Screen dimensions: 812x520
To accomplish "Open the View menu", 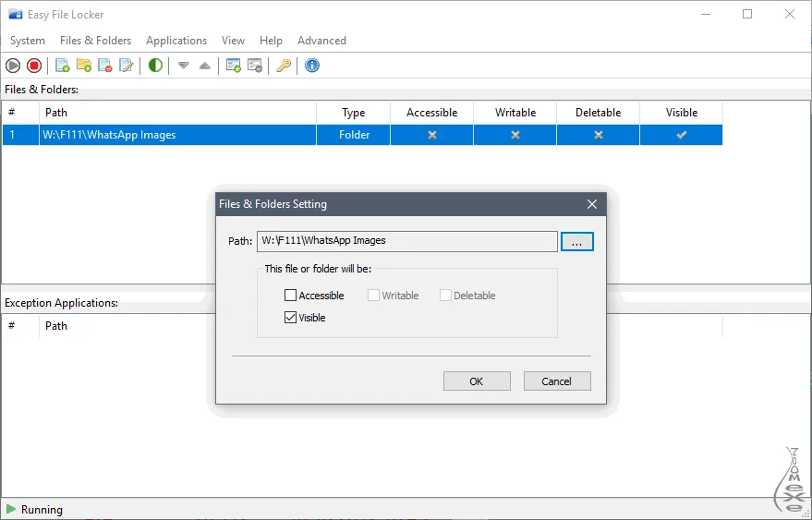I will (233, 41).
